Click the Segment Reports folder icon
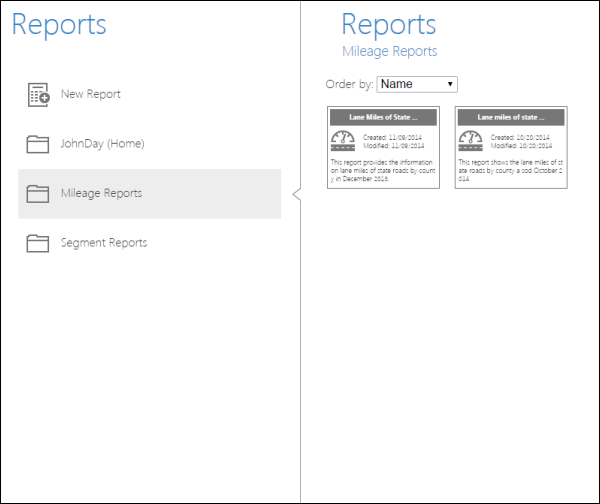The image size is (600, 504). (x=38, y=243)
